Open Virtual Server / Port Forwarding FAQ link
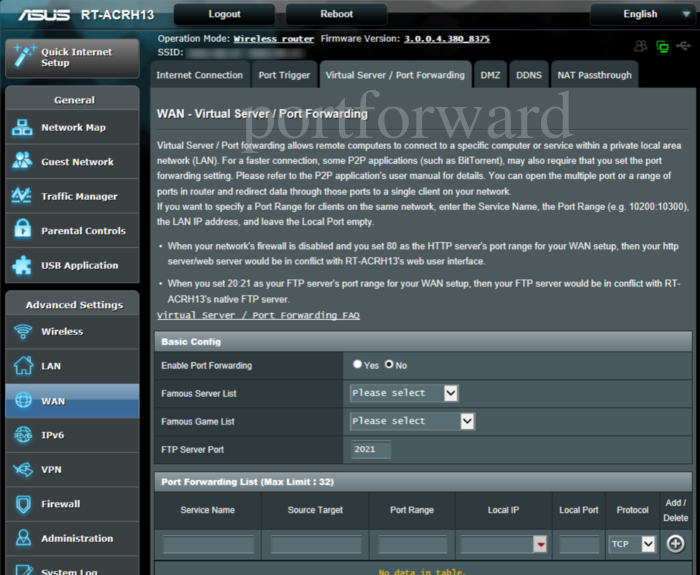 (x=258, y=315)
